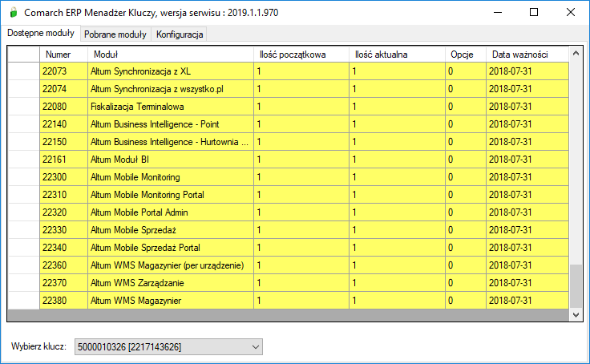The width and height of the screenshot is (590, 364).
Task: Click the row header beside 22300
Action: [x=23, y=177]
